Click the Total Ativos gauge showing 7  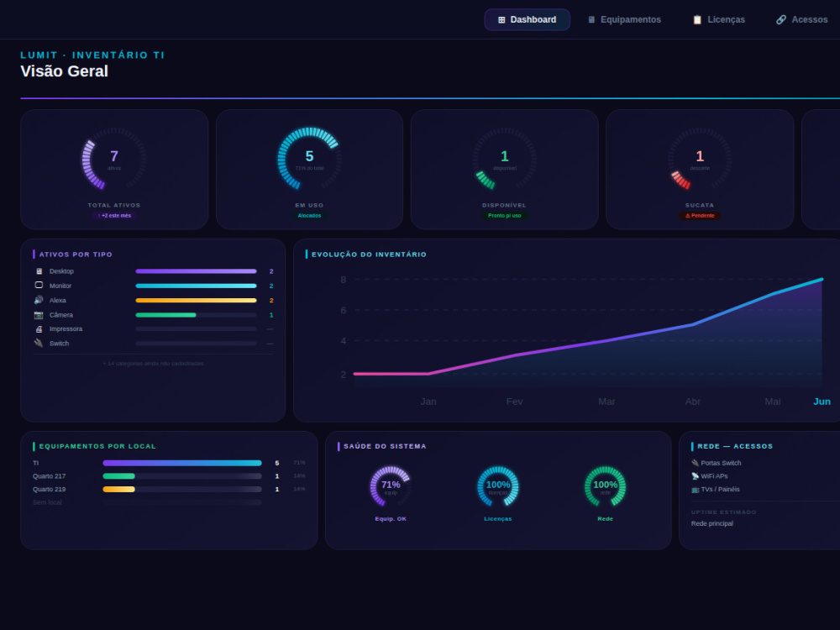[114, 159]
